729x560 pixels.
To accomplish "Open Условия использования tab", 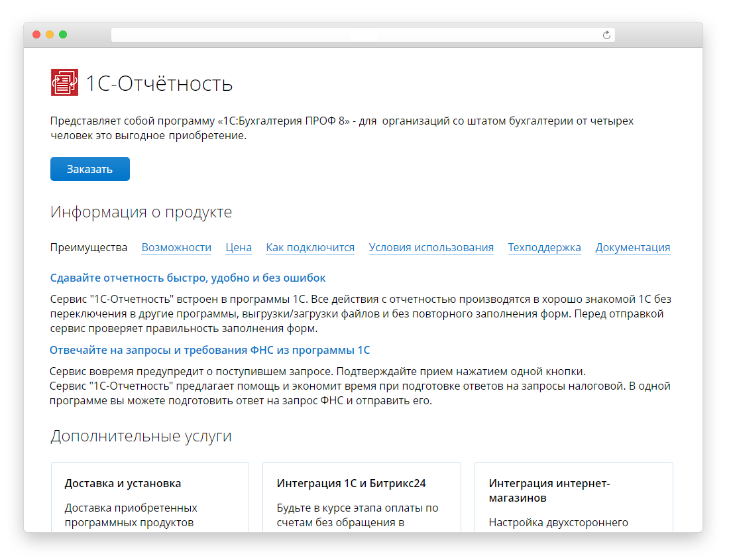I will pyautogui.click(x=431, y=247).
